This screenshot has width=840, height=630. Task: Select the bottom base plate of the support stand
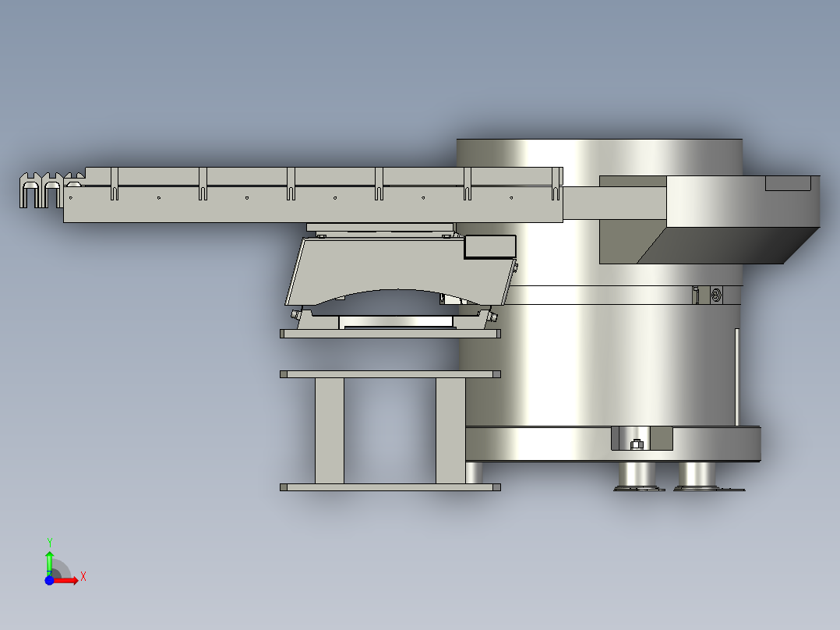point(390,487)
